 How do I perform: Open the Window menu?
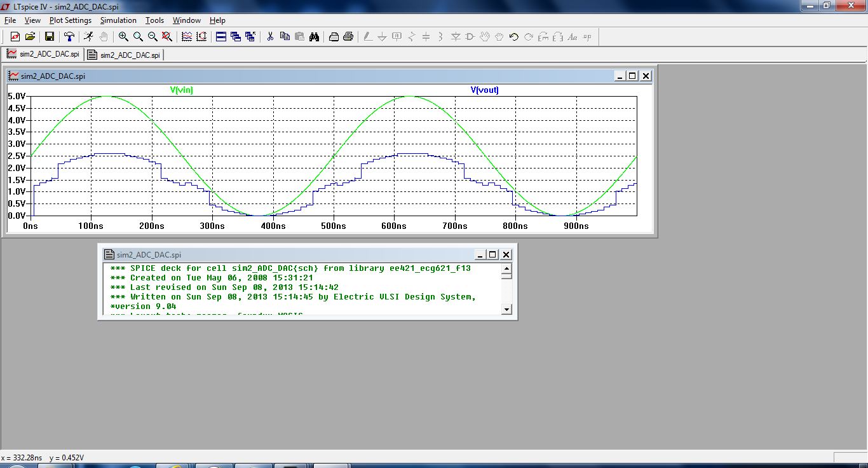[187, 20]
